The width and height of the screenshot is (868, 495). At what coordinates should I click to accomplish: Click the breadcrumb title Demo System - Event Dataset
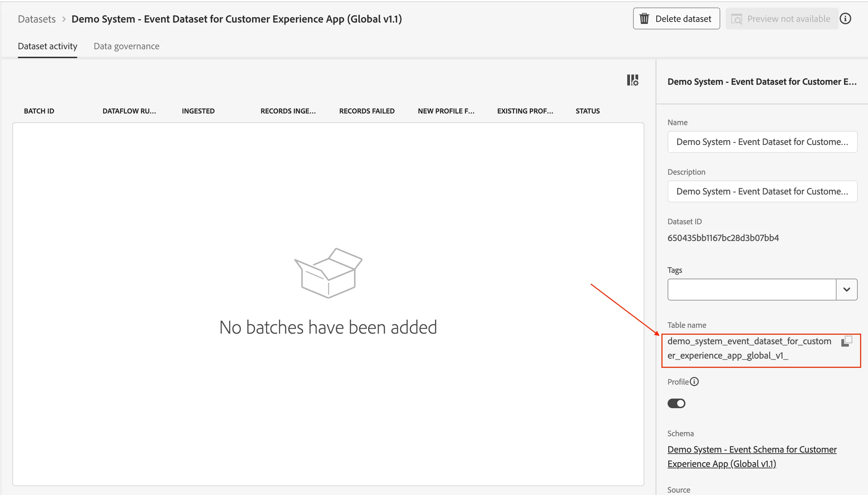pos(237,19)
